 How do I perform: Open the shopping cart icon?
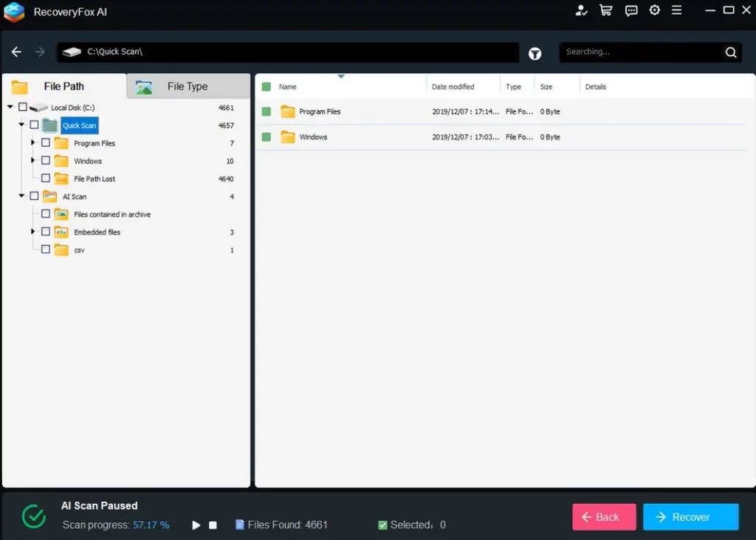pos(606,10)
